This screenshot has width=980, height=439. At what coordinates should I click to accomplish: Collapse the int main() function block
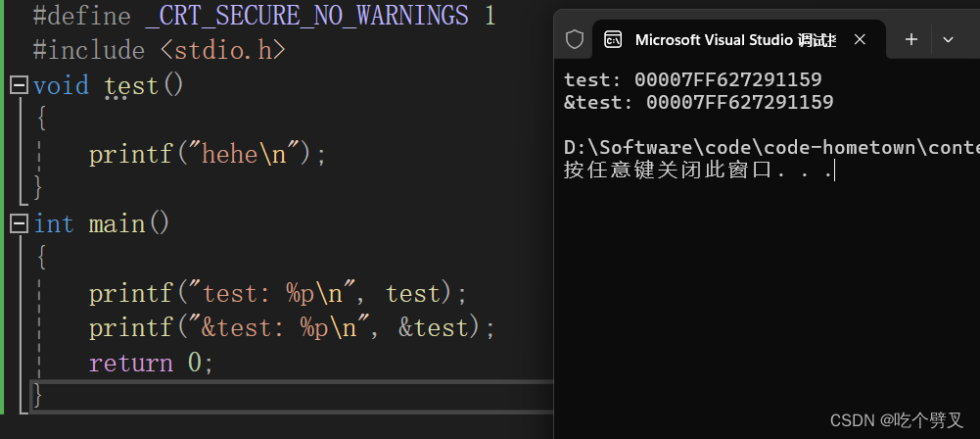coord(20,223)
